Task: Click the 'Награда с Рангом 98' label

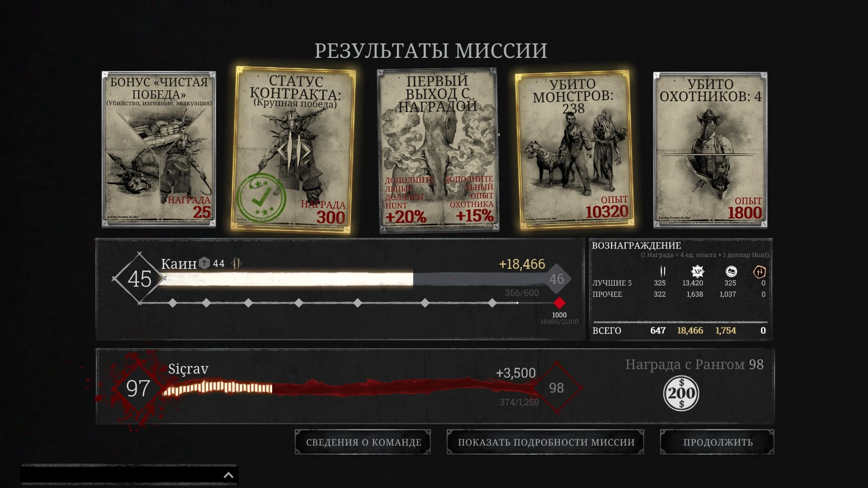Action: [x=694, y=364]
